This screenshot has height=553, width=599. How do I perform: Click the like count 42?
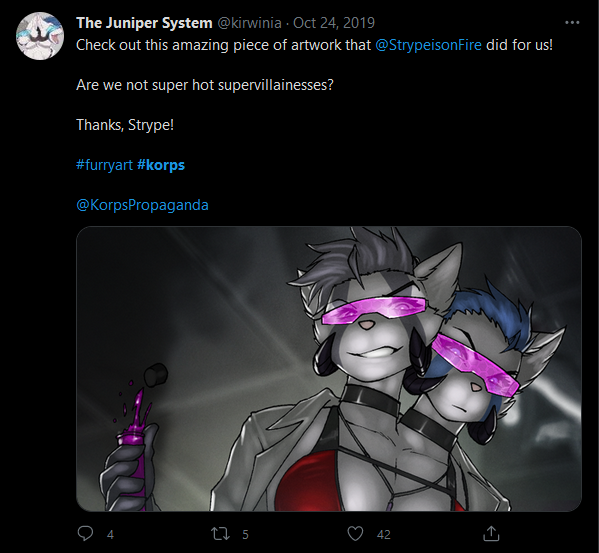384,534
